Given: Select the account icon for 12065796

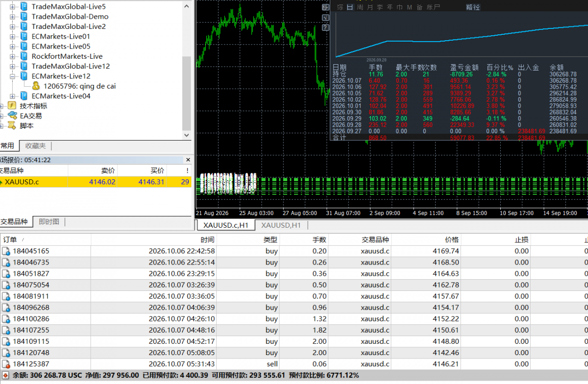Looking at the screenshot, I should click(x=36, y=86).
